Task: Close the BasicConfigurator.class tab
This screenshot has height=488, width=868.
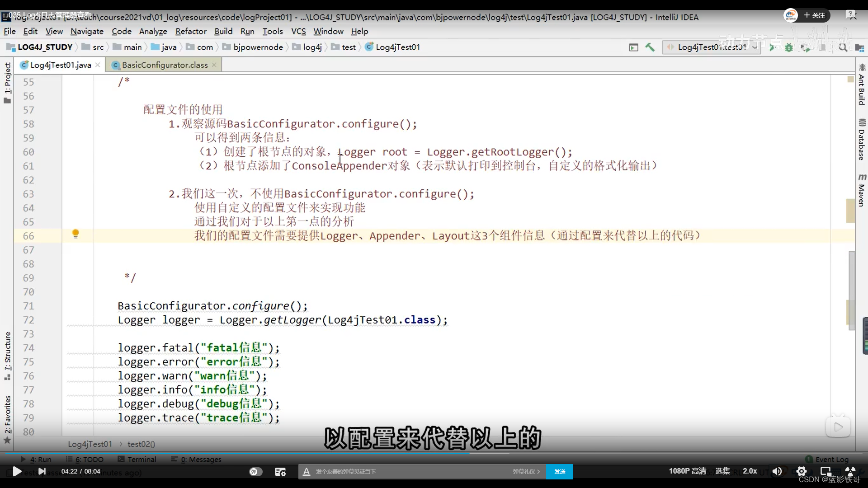Action: pyautogui.click(x=214, y=65)
